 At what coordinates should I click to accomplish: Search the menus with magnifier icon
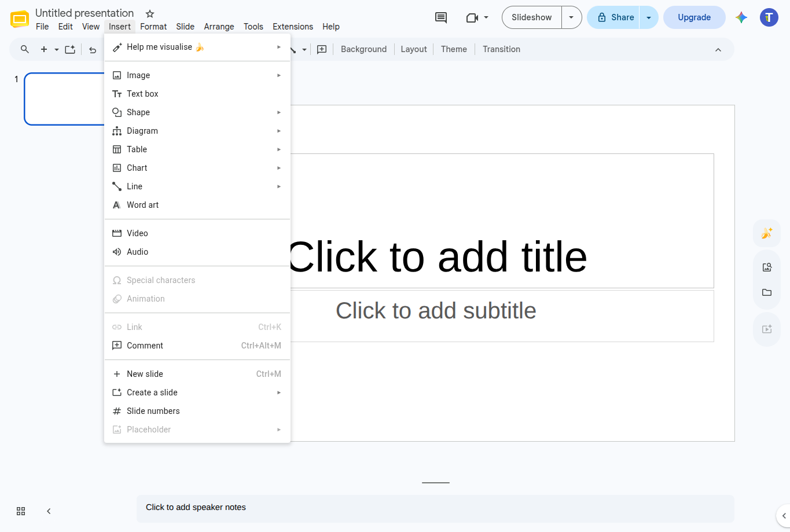[25, 49]
